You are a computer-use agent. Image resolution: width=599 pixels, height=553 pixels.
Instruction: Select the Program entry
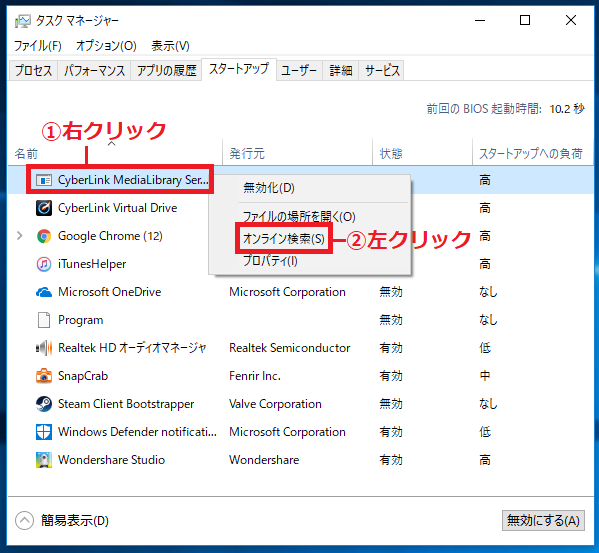(81, 320)
